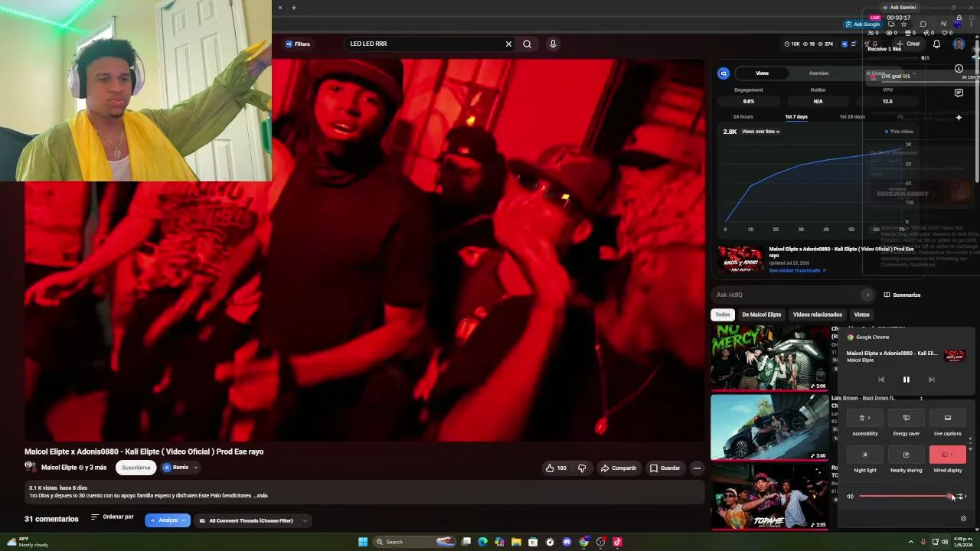980x551 pixels.
Task: Select the Vistos filter chip
Action: pos(862,315)
